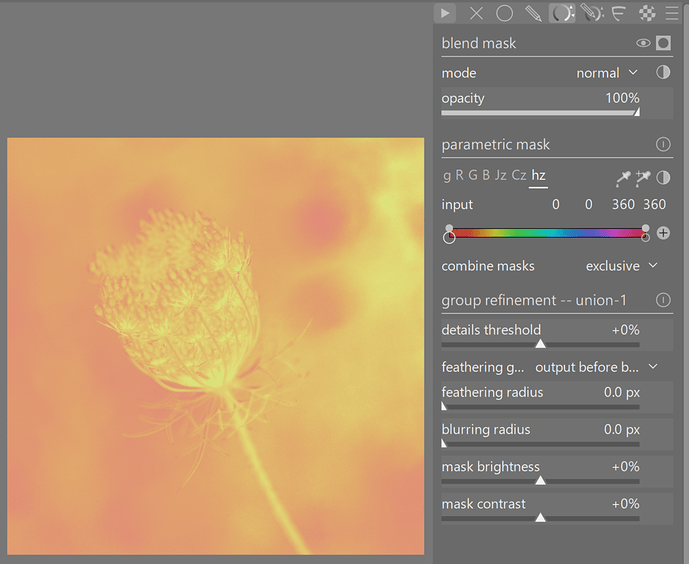Click the mask contrast slider
Screen dimensions: 689x564
540,519
